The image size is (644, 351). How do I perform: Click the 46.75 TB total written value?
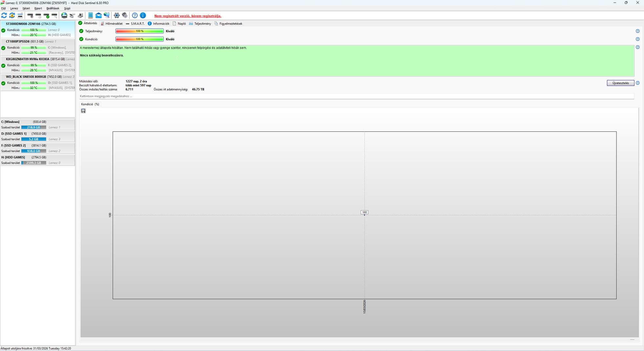(x=198, y=89)
